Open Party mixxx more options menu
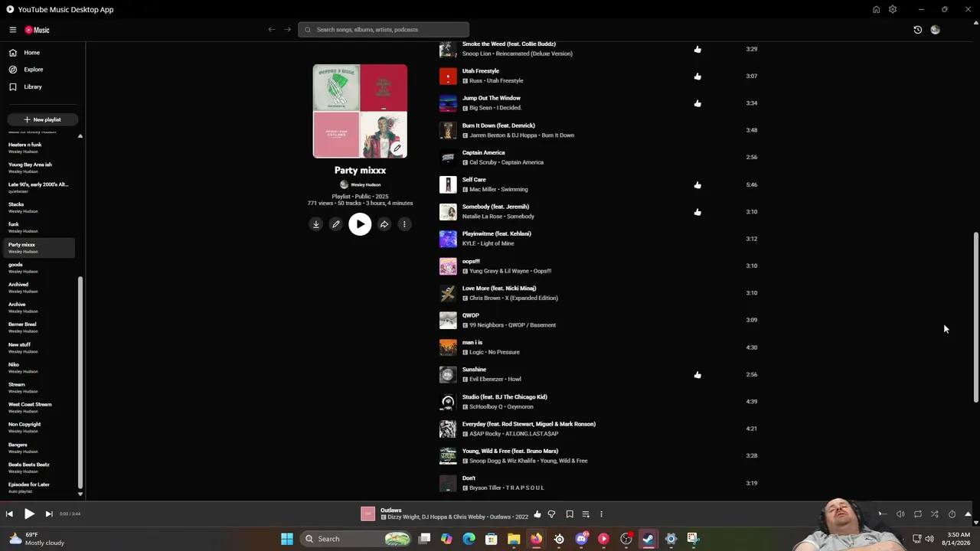This screenshot has height=551, width=980. (x=404, y=224)
